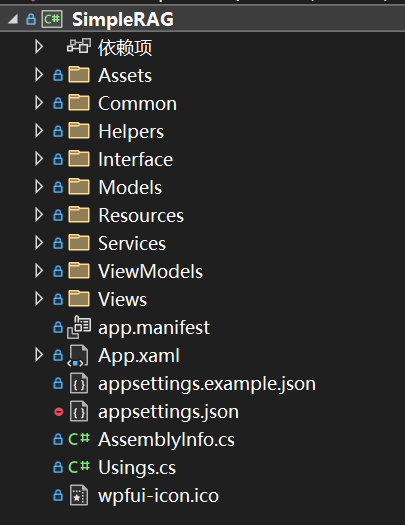The width and height of the screenshot is (405, 525).
Task: Click the wpfui-icon.ico image file icon
Action: coord(79,495)
